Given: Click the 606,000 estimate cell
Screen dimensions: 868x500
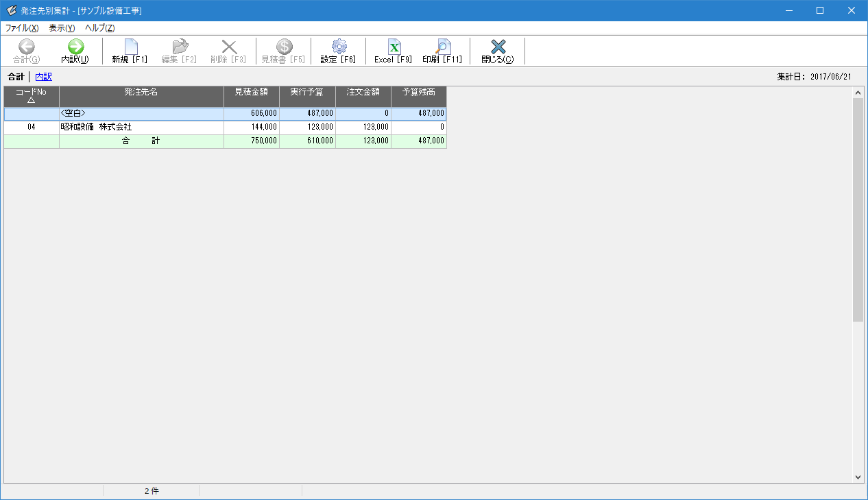Looking at the screenshot, I should click(x=252, y=114).
